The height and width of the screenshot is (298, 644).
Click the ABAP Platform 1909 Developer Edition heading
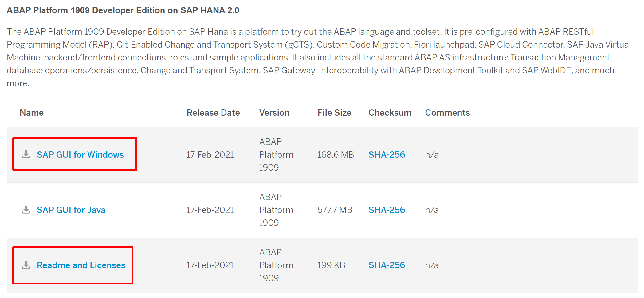pos(123,10)
